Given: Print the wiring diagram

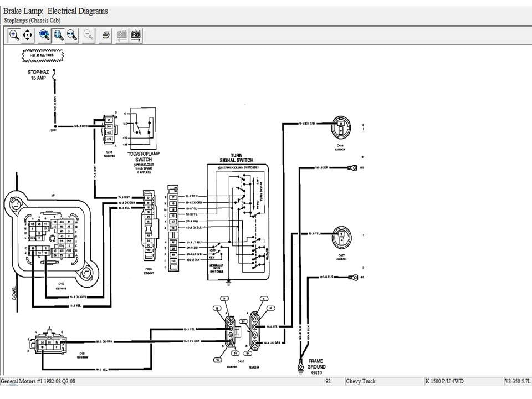Looking at the screenshot, I should point(105,35).
